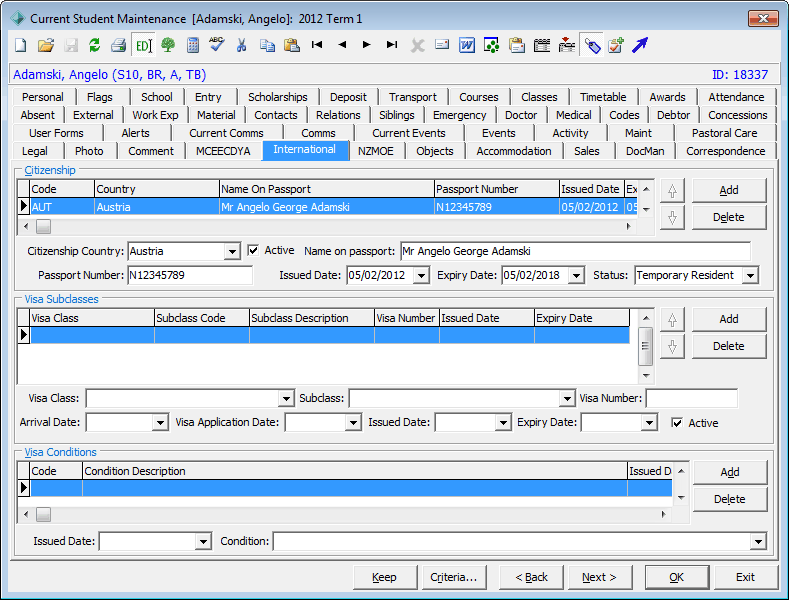Click the Copy icon in the toolbar
The height and width of the screenshot is (600, 789).
267,45
